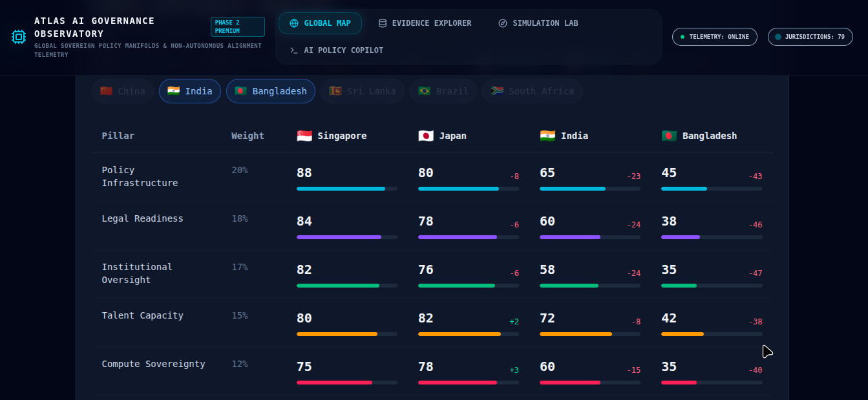This screenshot has width=868, height=400.
Task: Click Bangladesh's Policy Infrastructure score 45
Action: [669, 173]
